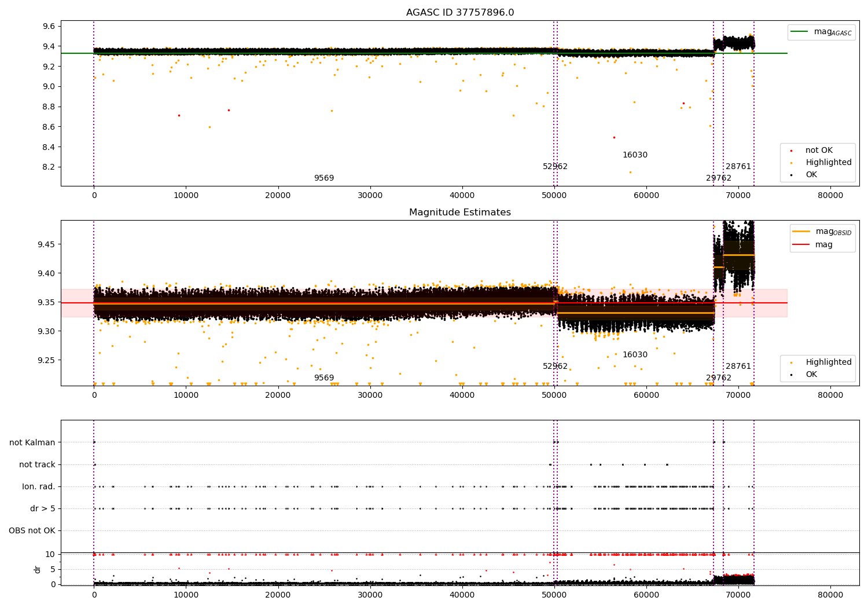Click obsid label 29762 in Magnitude Estimates plot
The image size is (868, 608).
719,378
